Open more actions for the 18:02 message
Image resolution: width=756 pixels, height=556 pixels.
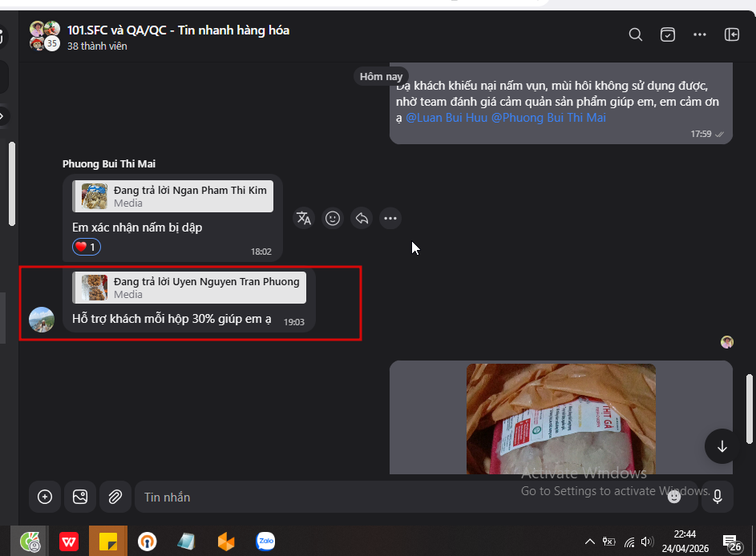390,218
